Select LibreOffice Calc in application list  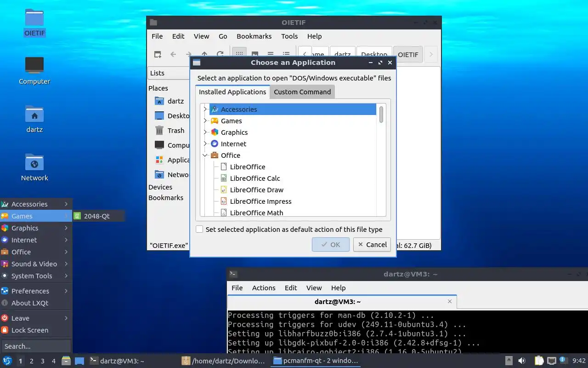pos(255,178)
